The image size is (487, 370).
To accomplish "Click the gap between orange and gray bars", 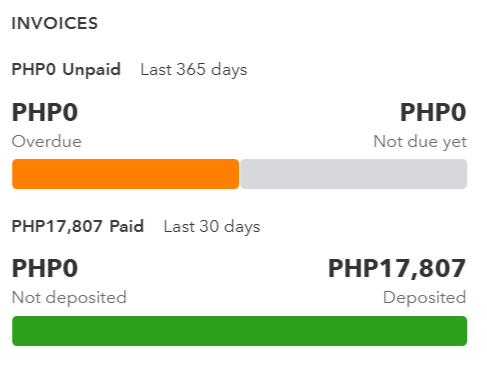I will tap(240, 174).
